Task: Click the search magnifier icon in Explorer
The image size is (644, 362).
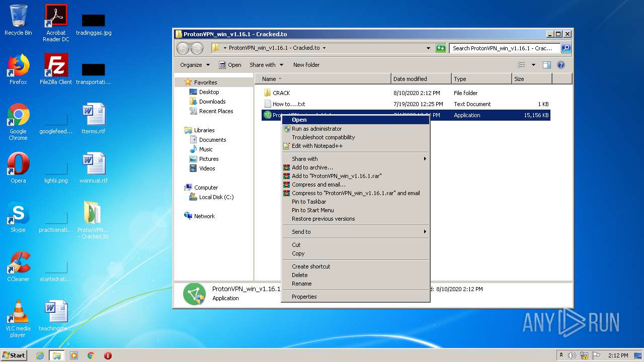Action: (566, 48)
